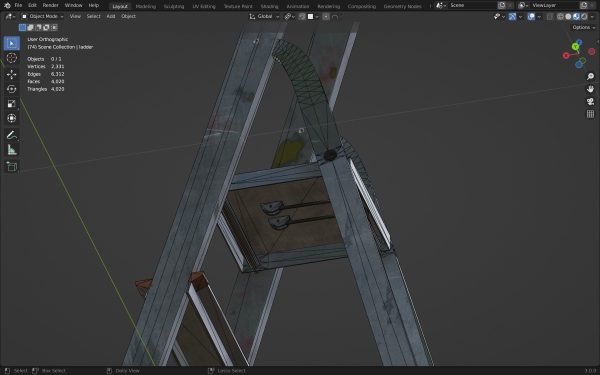Open the Help menu

[93, 5]
